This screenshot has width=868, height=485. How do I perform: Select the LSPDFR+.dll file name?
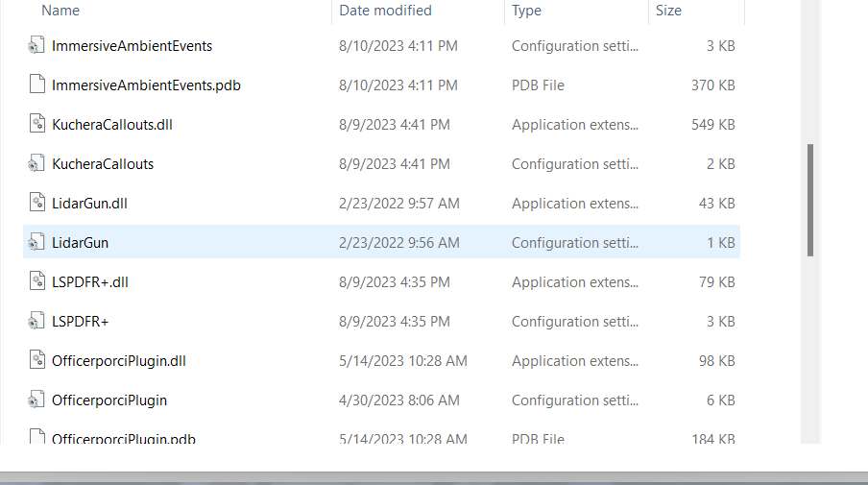click(x=90, y=282)
